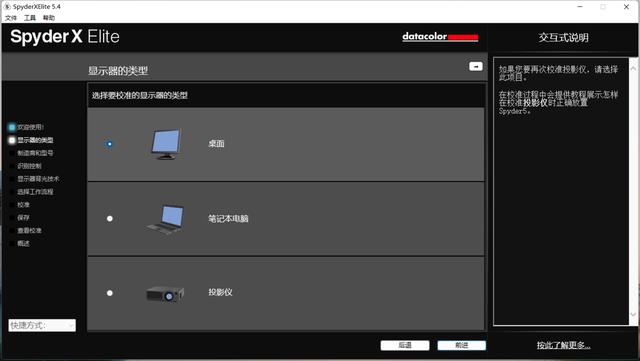
Task: Click the datacolor logo
Action: tap(440, 37)
